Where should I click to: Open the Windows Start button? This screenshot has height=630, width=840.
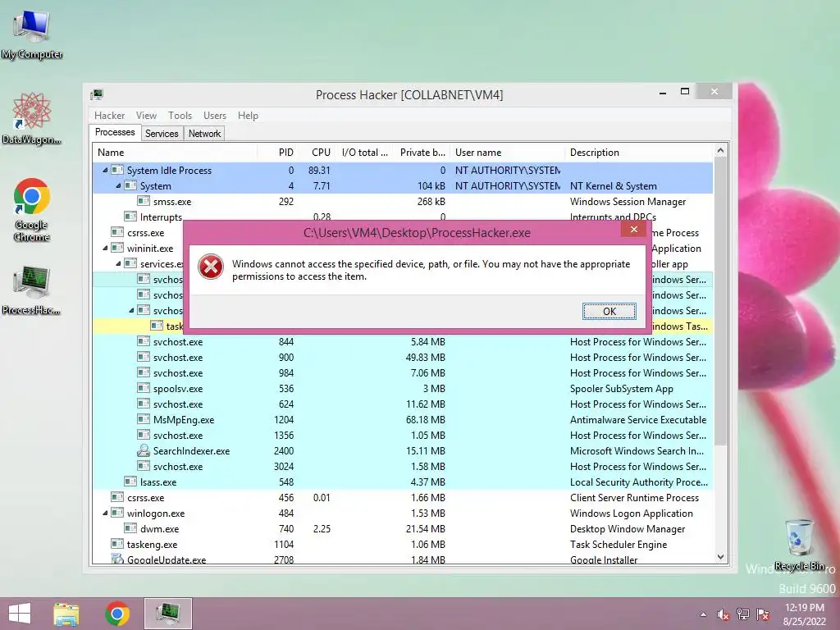[20, 614]
